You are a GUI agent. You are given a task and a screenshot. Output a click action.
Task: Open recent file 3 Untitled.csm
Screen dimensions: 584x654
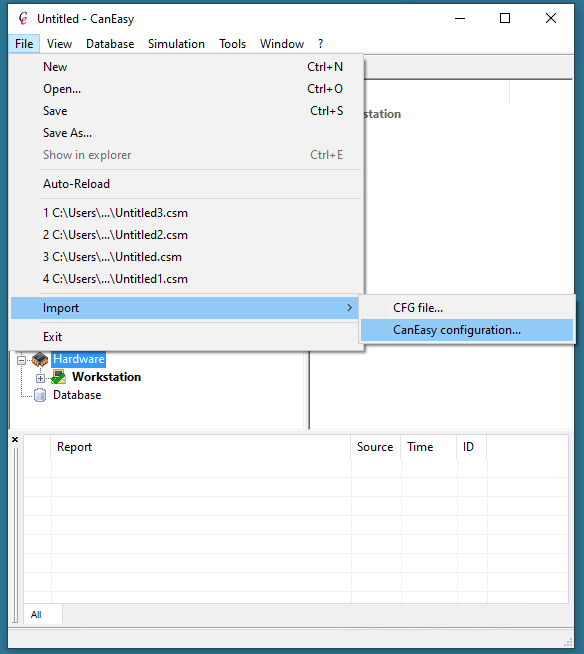(x=186, y=257)
